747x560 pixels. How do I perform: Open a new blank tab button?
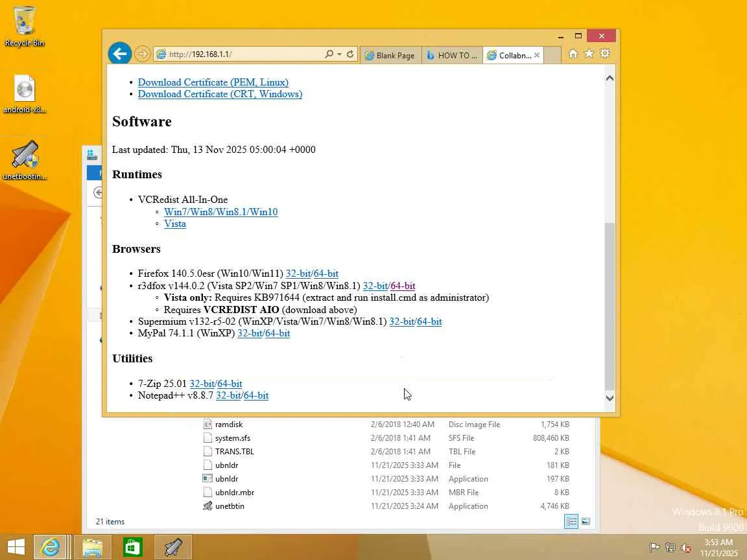click(x=552, y=55)
